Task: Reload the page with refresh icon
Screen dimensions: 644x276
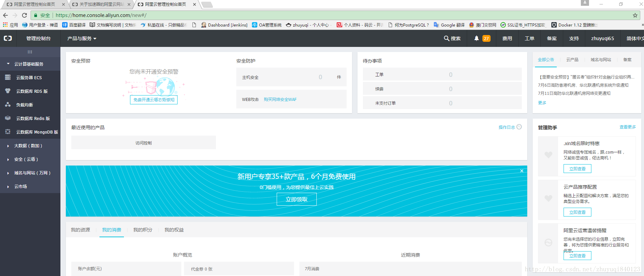Action: point(24,15)
